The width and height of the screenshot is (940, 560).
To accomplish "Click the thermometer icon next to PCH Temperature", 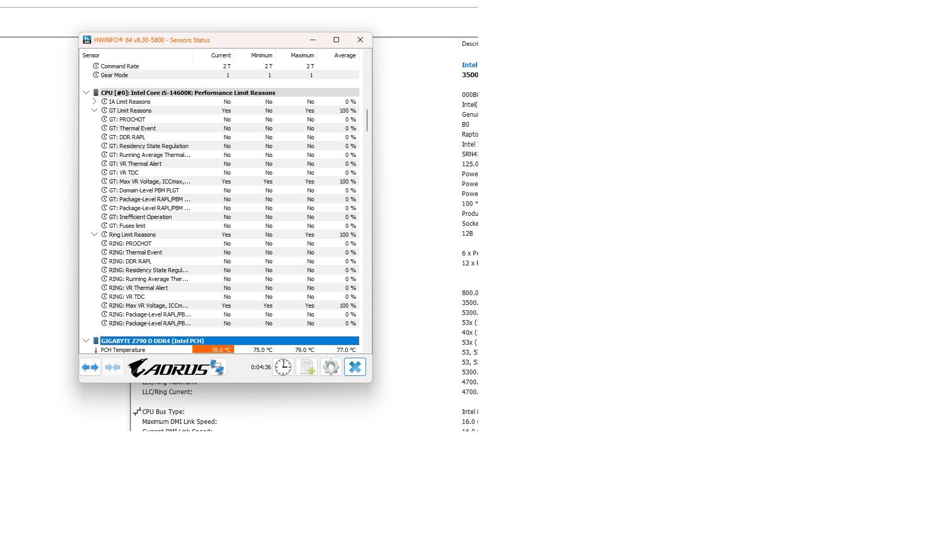I will [96, 350].
